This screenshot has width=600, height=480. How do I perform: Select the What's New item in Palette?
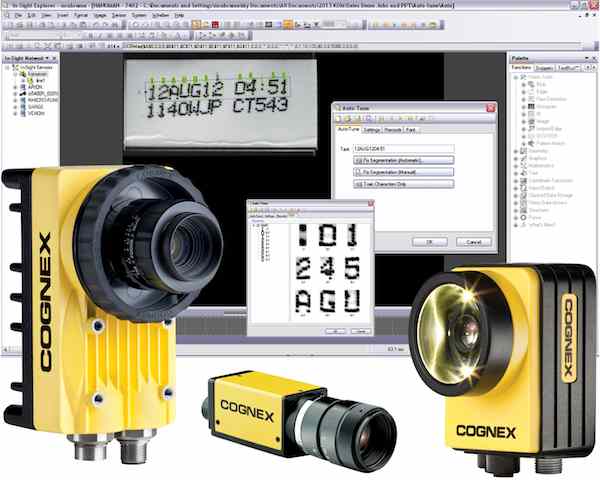[542, 225]
